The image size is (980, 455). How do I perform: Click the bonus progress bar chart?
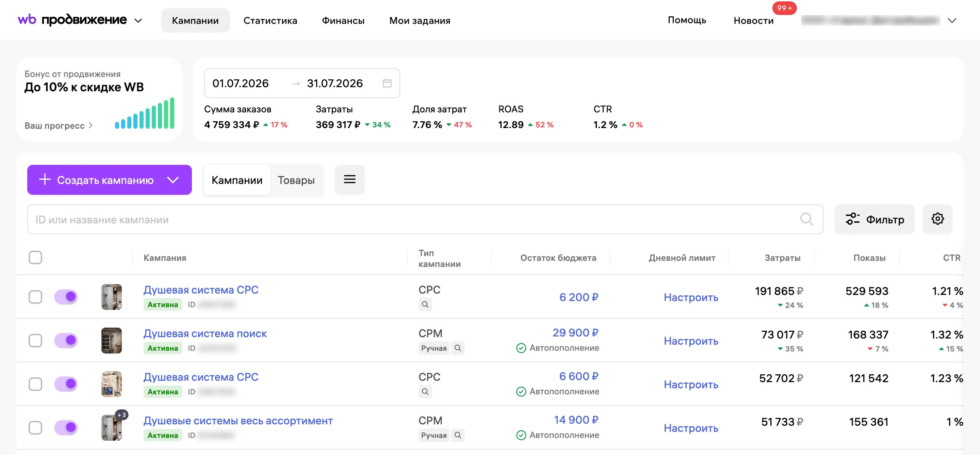(145, 113)
